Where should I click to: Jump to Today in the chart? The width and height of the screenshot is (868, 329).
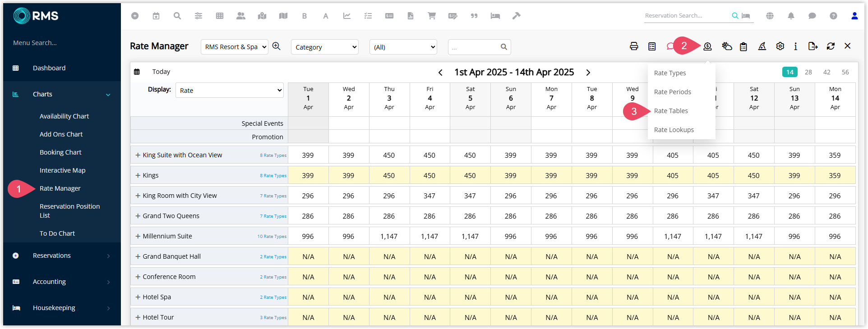click(161, 72)
